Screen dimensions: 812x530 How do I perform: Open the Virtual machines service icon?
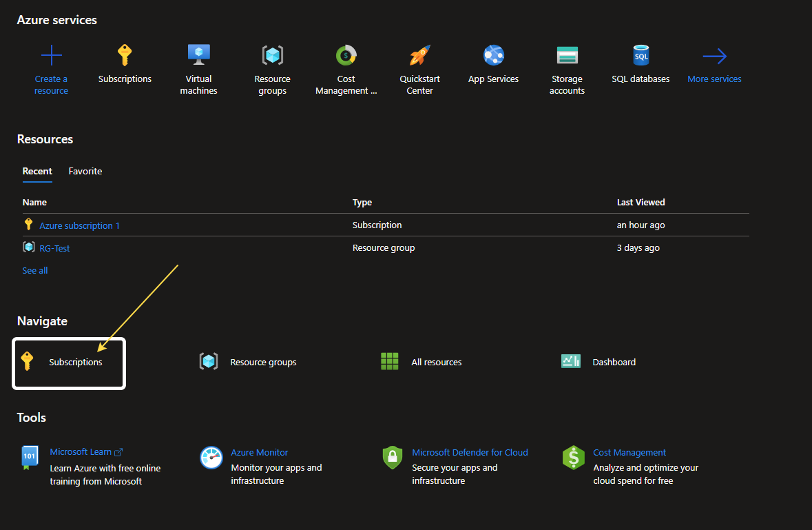coord(198,54)
